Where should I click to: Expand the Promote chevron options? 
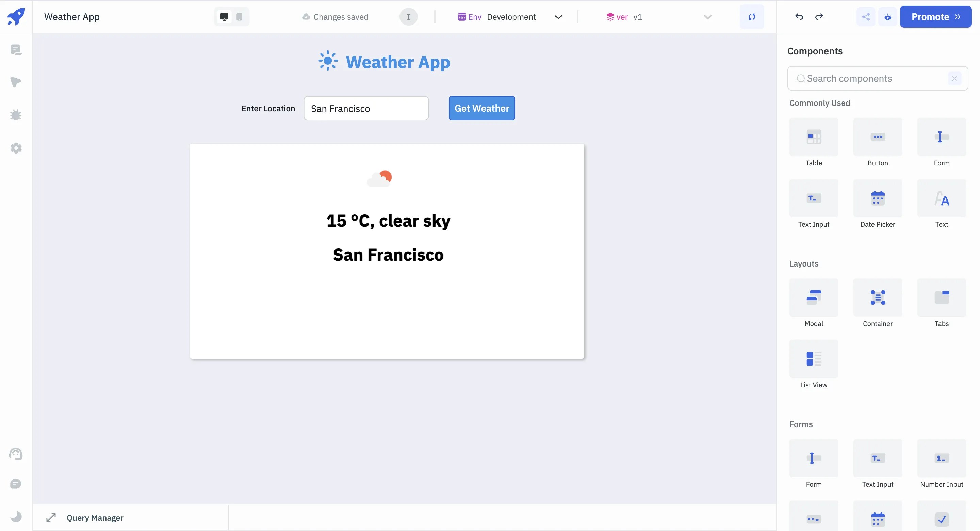(958, 17)
